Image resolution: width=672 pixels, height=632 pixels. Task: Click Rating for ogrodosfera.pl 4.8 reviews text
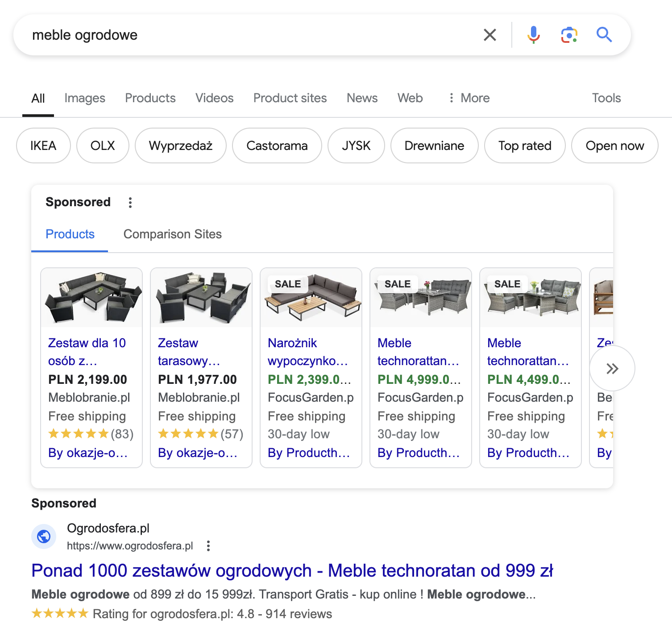[x=212, y=614]
